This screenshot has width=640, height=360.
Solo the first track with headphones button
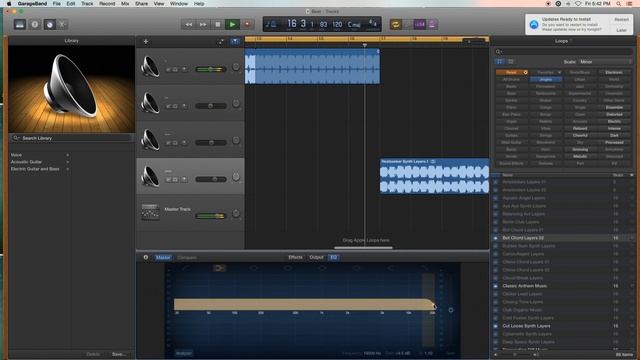point(175,69)
